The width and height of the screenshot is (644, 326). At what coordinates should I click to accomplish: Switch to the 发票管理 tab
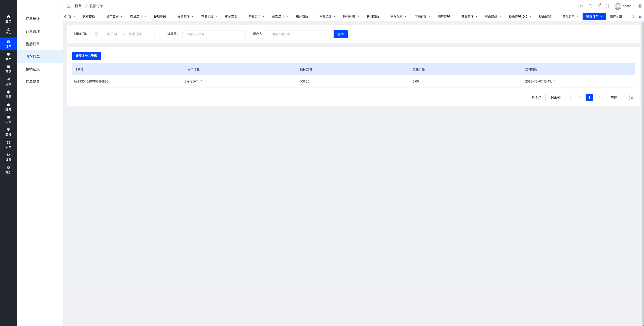click(x=183, y=17)
